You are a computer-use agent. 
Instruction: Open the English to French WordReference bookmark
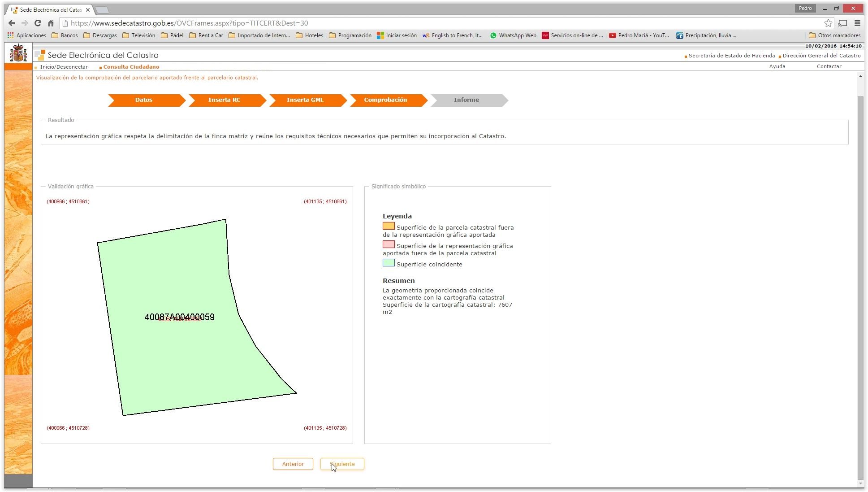tap(453, 35)
